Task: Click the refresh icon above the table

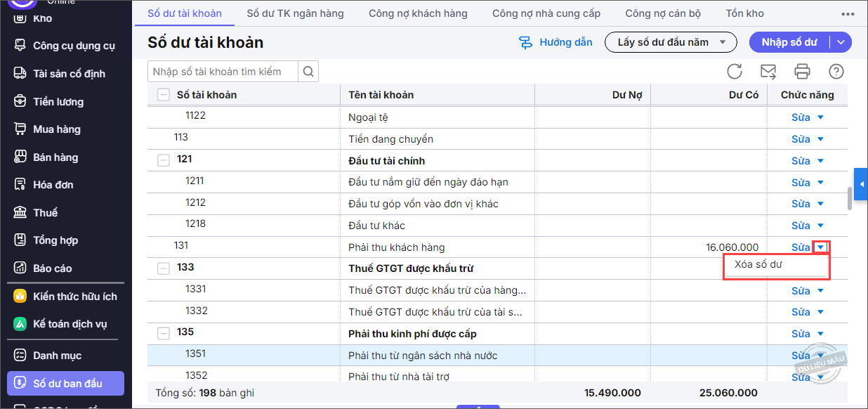Action: tap(735, 71)
